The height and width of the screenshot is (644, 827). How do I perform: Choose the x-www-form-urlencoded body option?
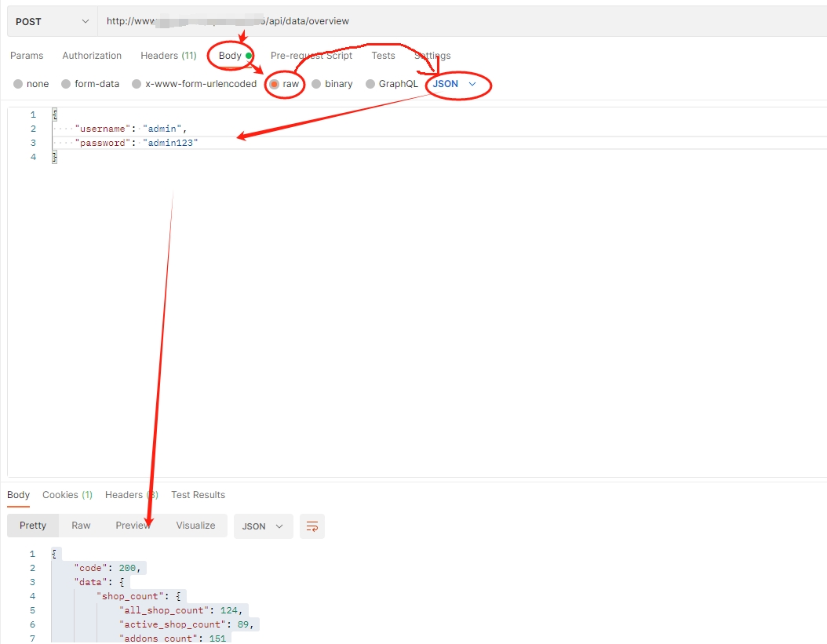pos(137,84)
